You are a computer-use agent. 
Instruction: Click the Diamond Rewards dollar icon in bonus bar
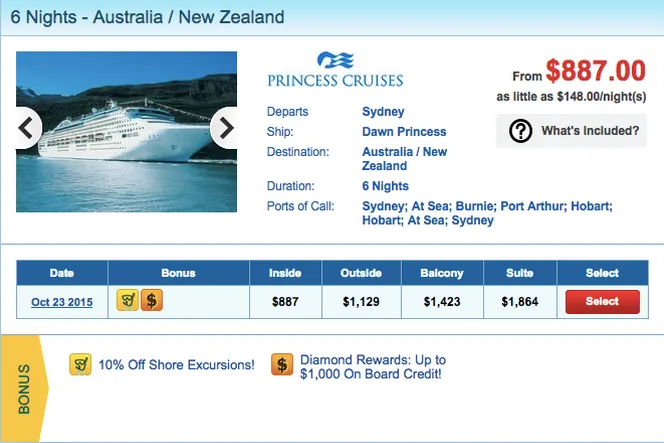click(x=282, y=365)
